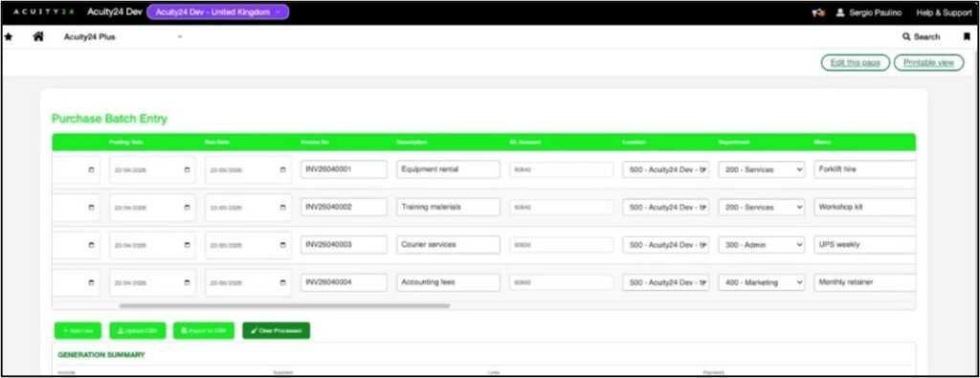Click the Add Line button
Viewport: 980px width, 378px height.
point(78,330)
